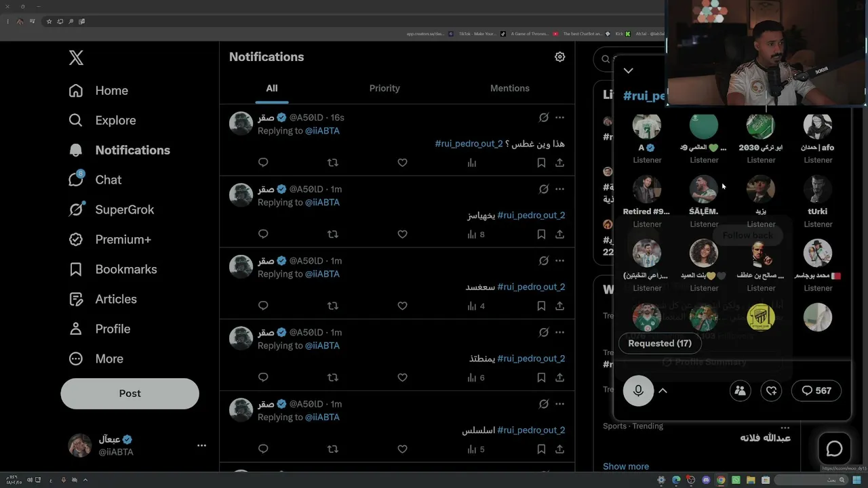Open listener ŠĀĻĒM.'s avatar in Space
The height and width of the screenshot is (488, 868).
(704, 190)
